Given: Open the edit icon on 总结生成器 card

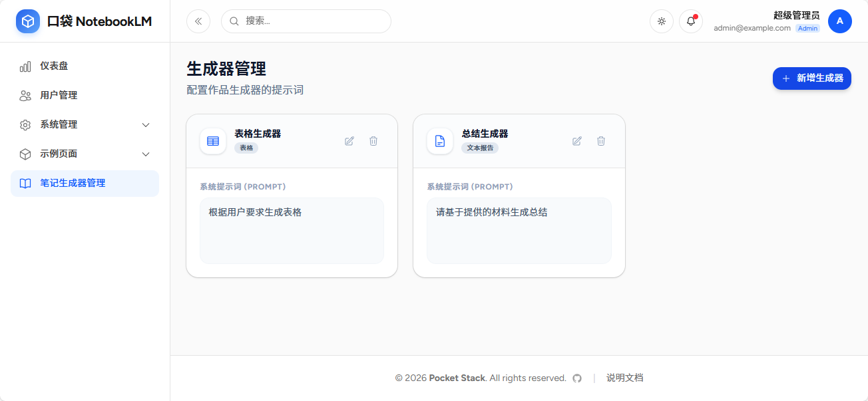Looking at the screenshot, I should (x=576, y=141).
